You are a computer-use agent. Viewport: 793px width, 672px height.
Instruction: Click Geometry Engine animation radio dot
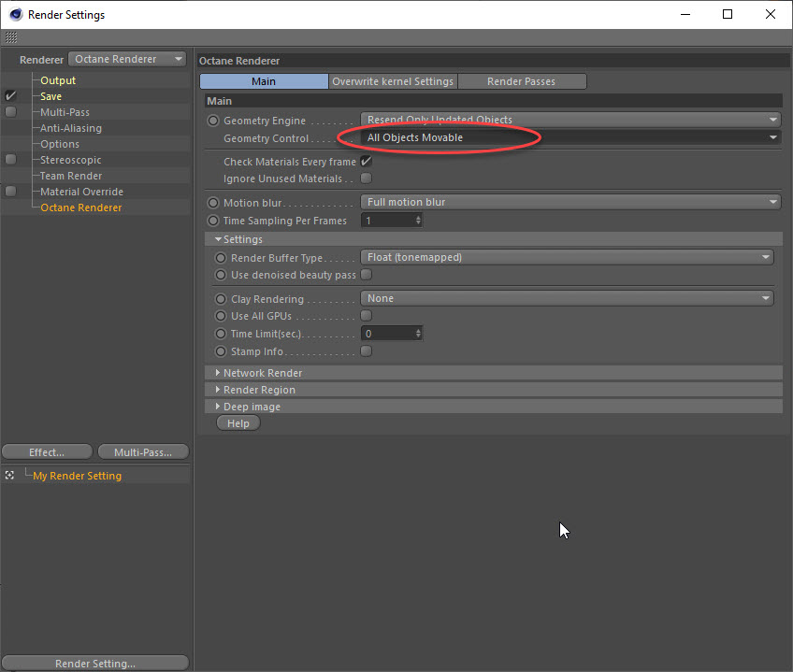213,121
